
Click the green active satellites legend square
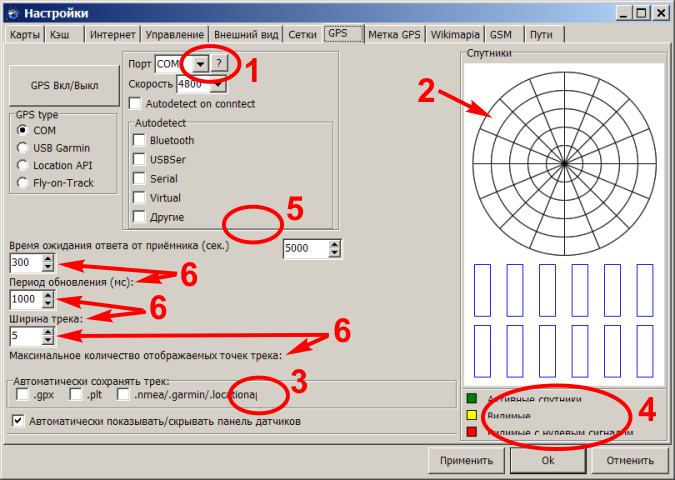[x=472, y=398]
